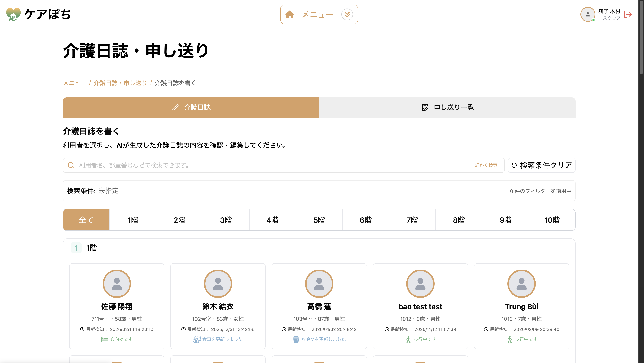Viewport: 644px width, 363px height.
Task: Click the text 711号室・58歳・男性
Action: [x=117, y=319]
